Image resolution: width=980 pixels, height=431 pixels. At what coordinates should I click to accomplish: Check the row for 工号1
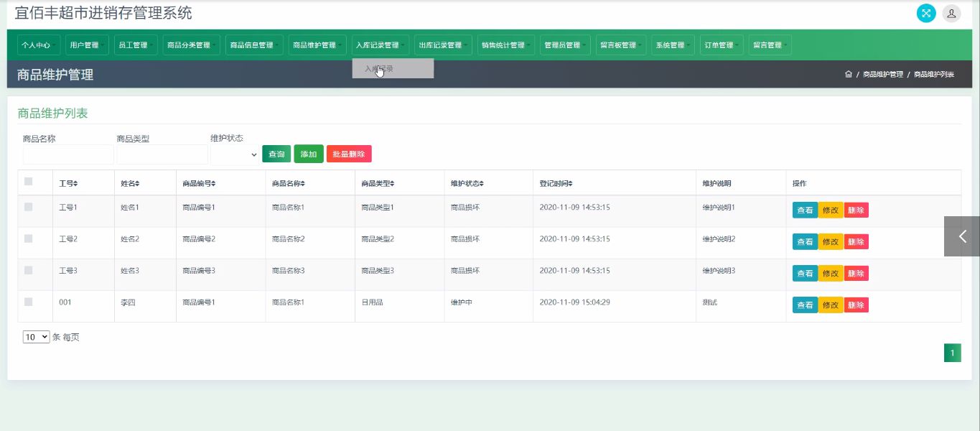(29, 207)
